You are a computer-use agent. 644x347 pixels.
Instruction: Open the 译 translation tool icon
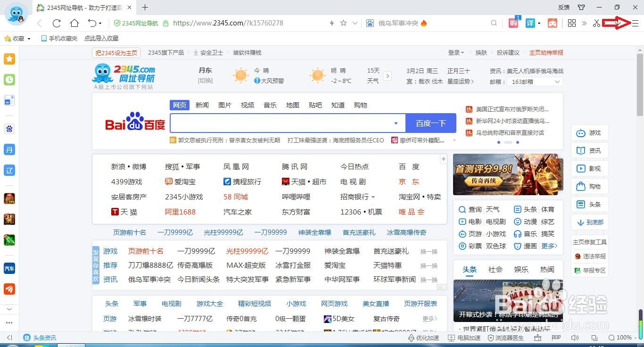coord(530,23)
